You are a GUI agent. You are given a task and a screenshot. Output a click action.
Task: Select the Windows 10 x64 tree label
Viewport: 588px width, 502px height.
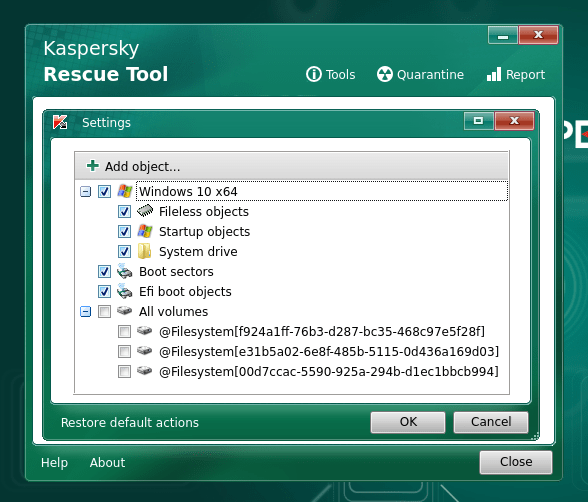click(x=188, y=192)
